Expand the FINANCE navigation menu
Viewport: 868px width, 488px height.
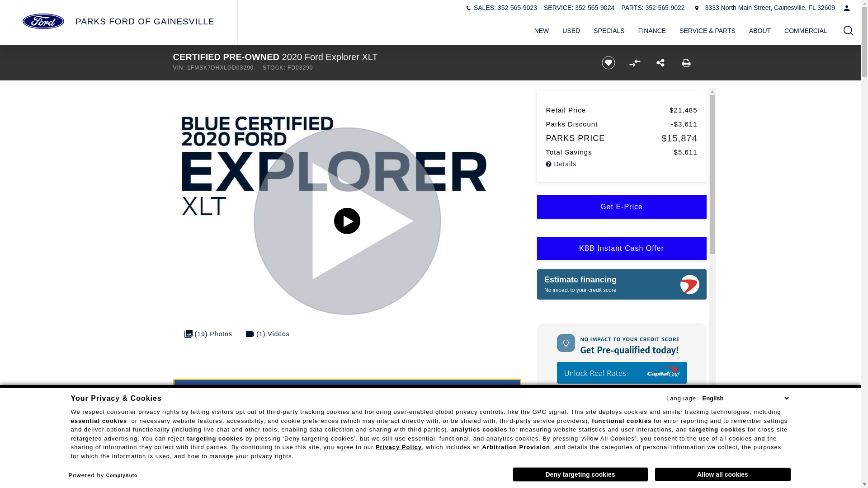click(651, 31)
